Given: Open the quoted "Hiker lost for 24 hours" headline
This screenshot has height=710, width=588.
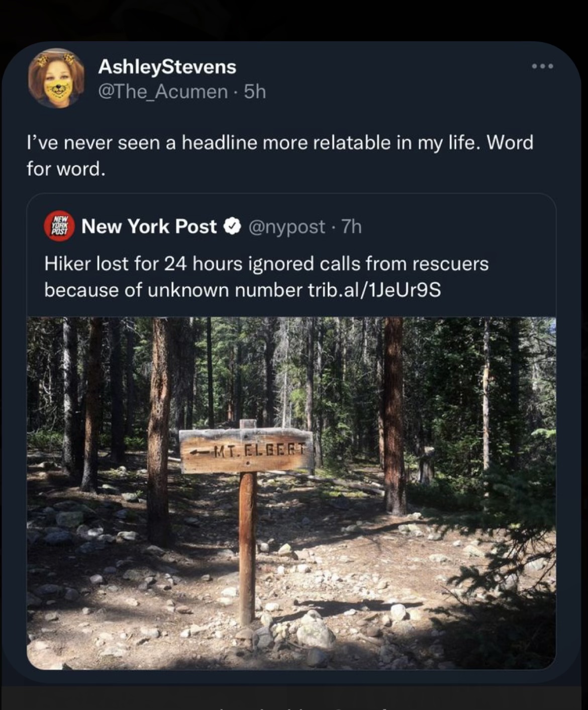Looking at the screenshot, I should pos(266,264).
